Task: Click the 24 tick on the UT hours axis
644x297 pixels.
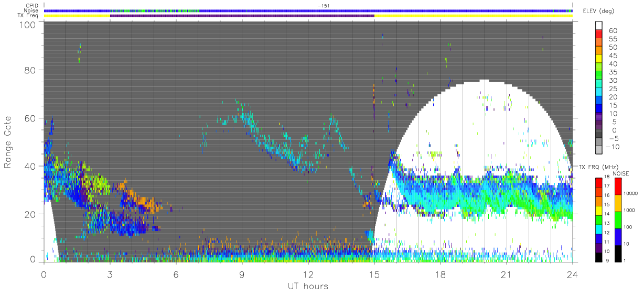Action: click(572, 274)
